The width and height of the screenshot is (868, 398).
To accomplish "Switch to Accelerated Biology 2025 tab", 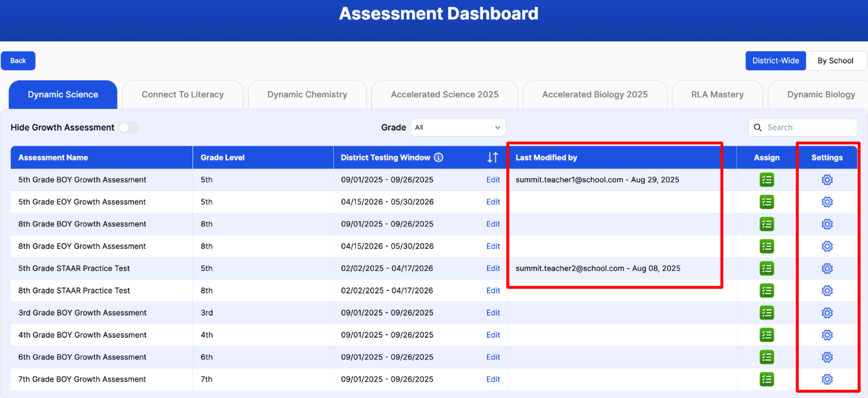I will pos(595,95).
